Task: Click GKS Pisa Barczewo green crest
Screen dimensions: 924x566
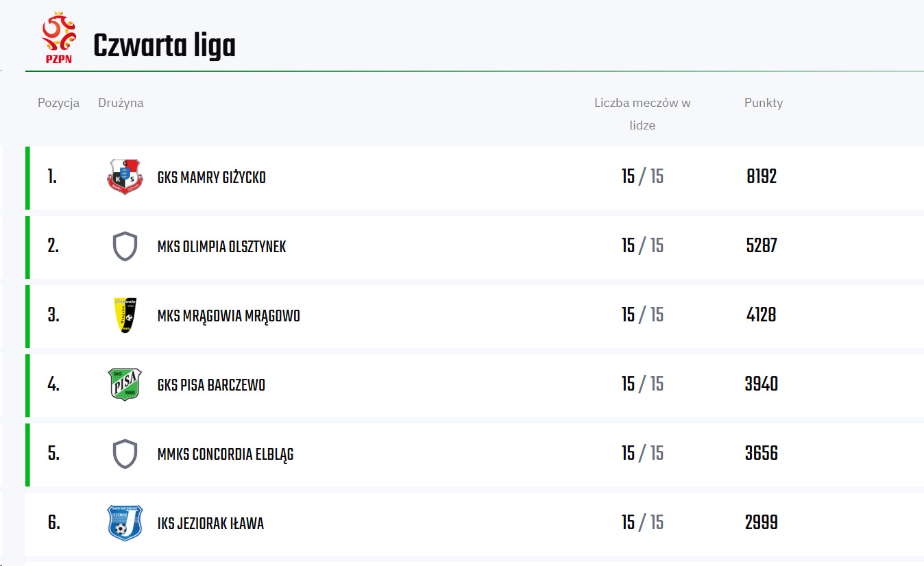Action: coord(125,384)
